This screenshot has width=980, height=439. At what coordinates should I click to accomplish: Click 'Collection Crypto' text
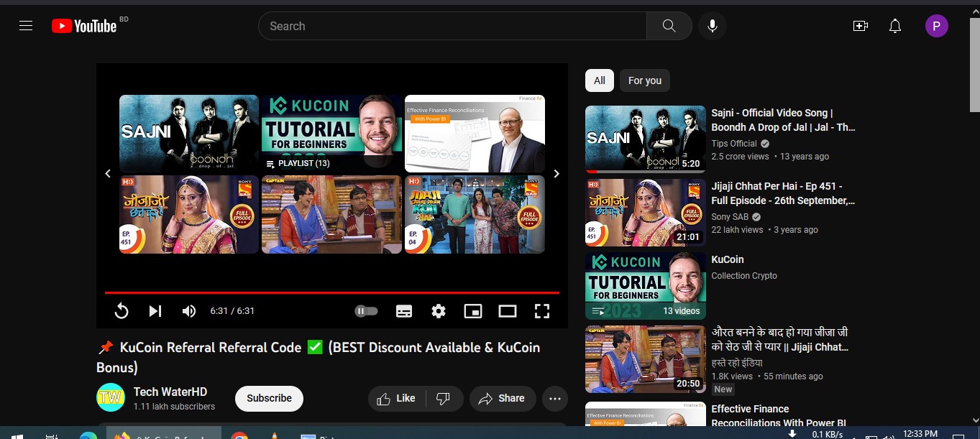point(744,276)
